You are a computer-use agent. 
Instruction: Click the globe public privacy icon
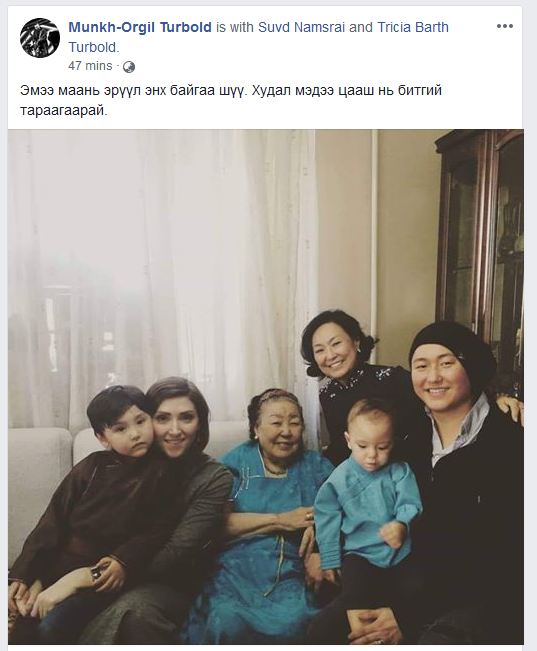[129, 67]
